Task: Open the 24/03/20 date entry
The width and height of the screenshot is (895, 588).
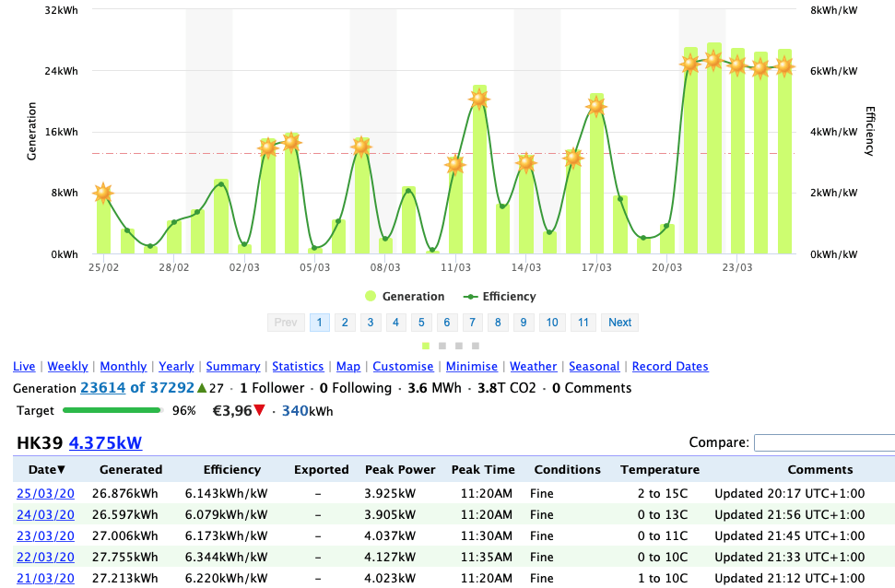Action: [x=46, y=514]
